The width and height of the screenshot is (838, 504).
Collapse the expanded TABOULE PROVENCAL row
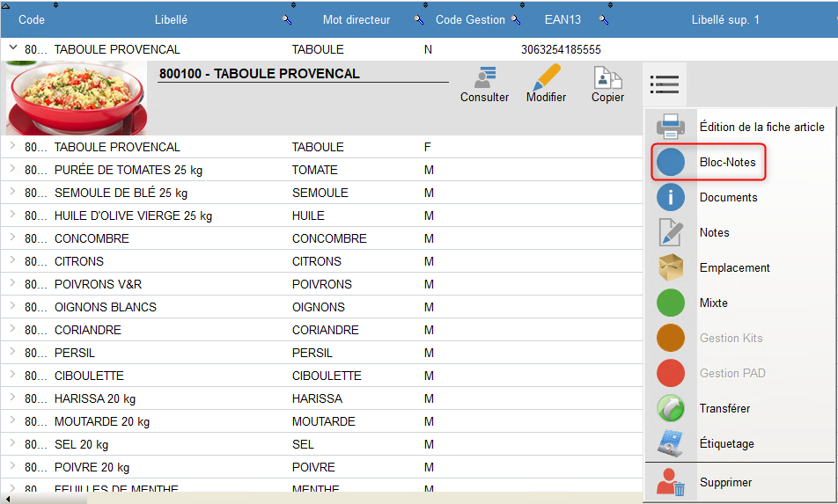(12, 49)
